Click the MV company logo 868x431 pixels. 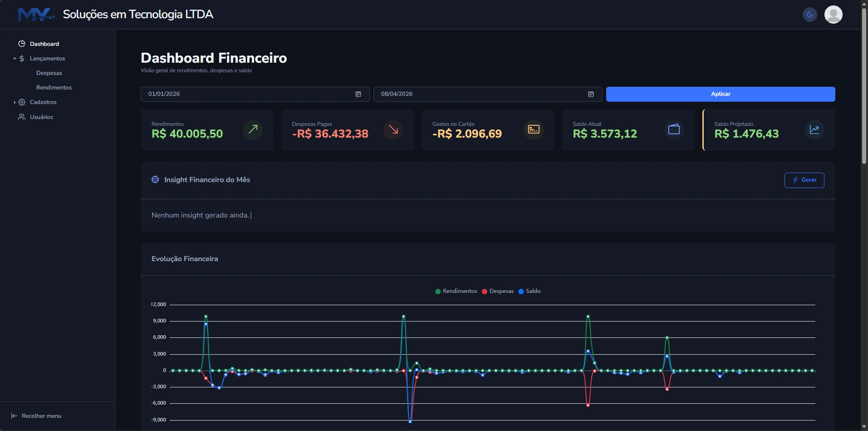(36, 15)
